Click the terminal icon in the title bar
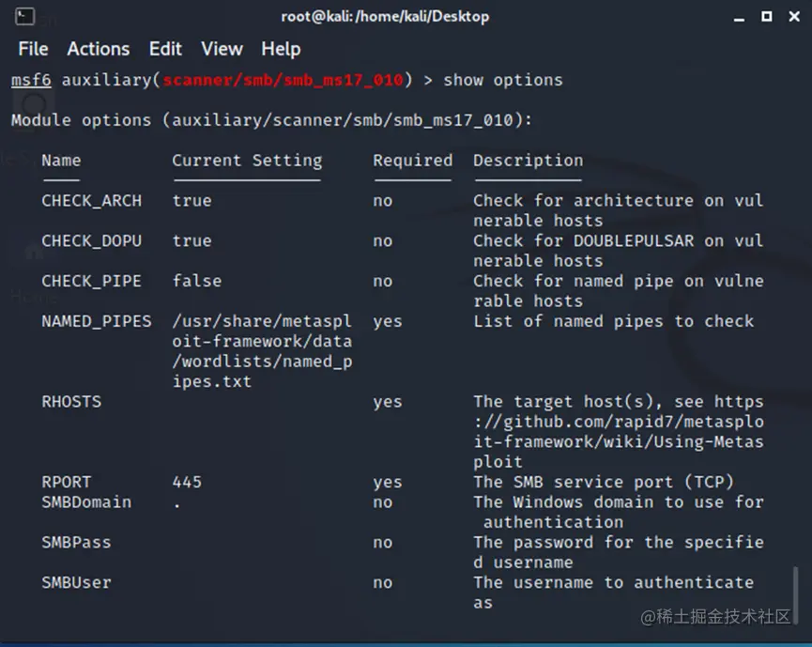 point(25,16)
